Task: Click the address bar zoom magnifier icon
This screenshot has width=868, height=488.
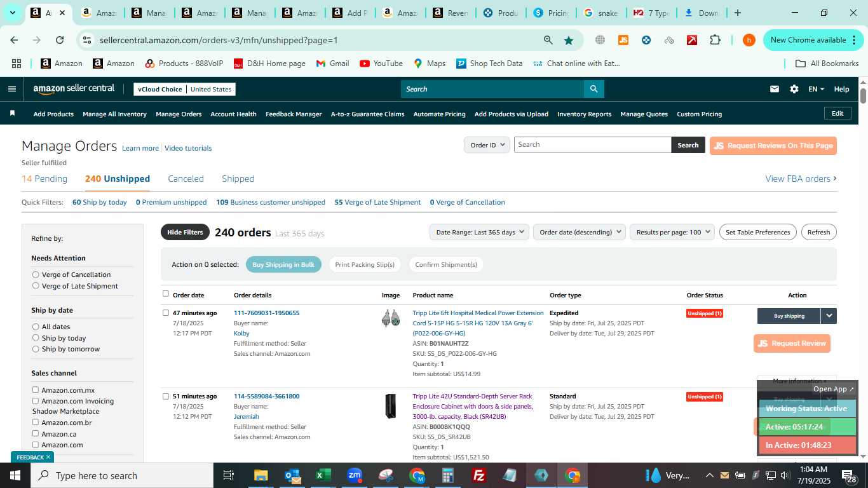Action: point(548,40)
